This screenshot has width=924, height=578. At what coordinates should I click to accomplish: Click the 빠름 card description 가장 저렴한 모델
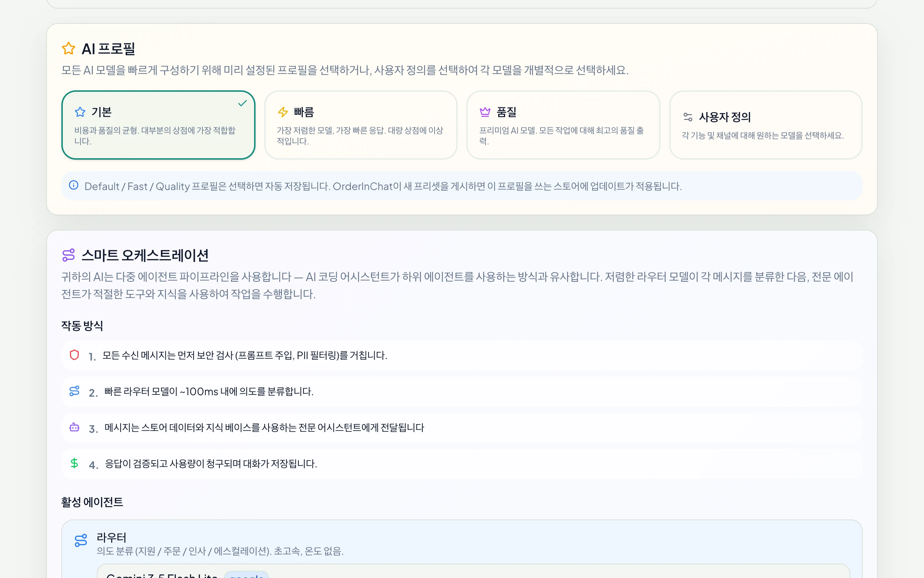coord(360,136)
